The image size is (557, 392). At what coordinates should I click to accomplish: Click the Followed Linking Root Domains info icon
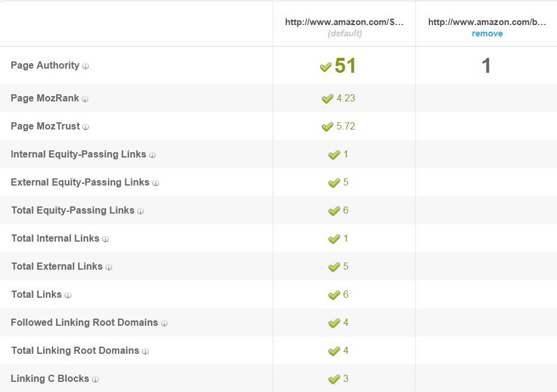[163, 323]
